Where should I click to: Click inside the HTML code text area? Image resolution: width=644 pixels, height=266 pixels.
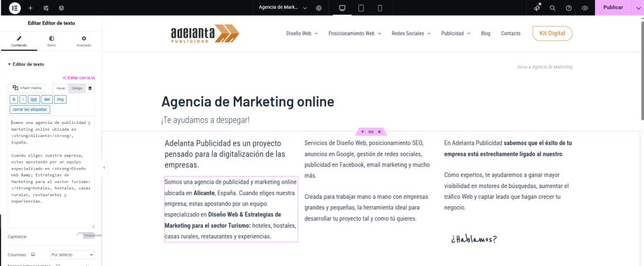[x=51, y=172]
